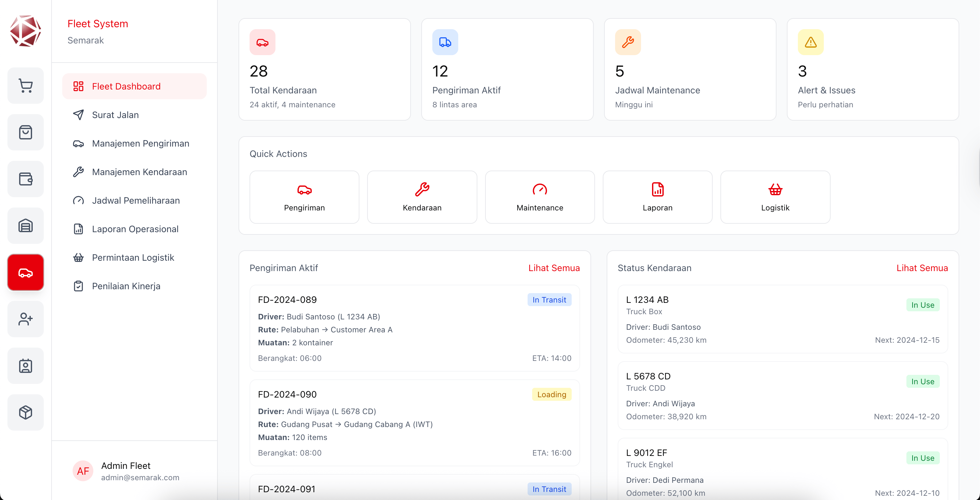Viewport: 980px width, 500px height.
Task: Open Surat Jalan menu item
Action: 115,115
